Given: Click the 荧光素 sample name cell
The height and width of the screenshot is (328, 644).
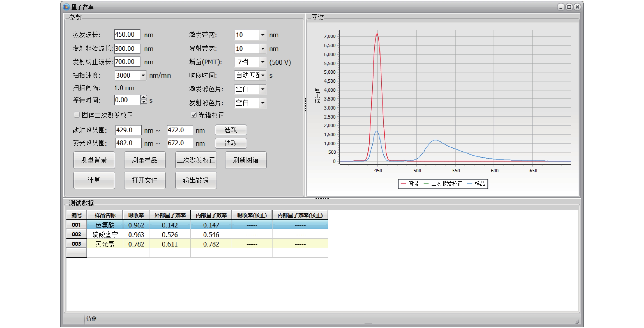Looking at the screenshot, I should tap(105, 244).
